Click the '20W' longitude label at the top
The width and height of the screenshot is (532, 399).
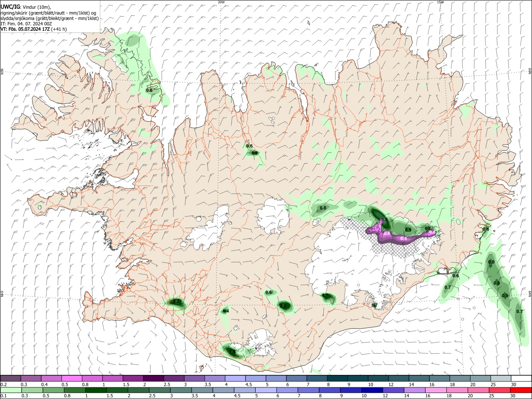pos(221,2)
